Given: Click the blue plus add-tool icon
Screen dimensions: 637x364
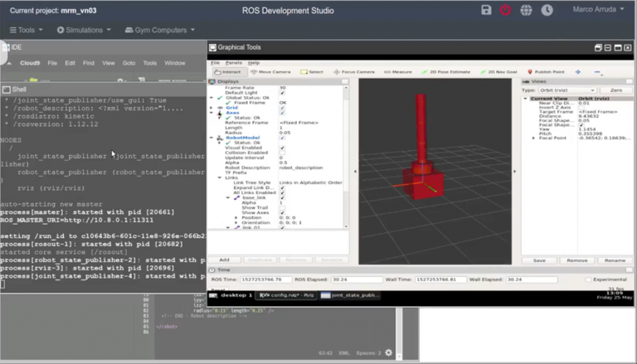Looking at the screenshot, I should coord(577,72).
